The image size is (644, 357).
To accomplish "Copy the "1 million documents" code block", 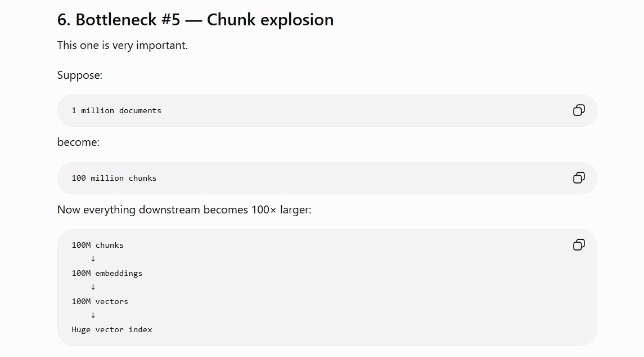I will click(x=579, y=110).
